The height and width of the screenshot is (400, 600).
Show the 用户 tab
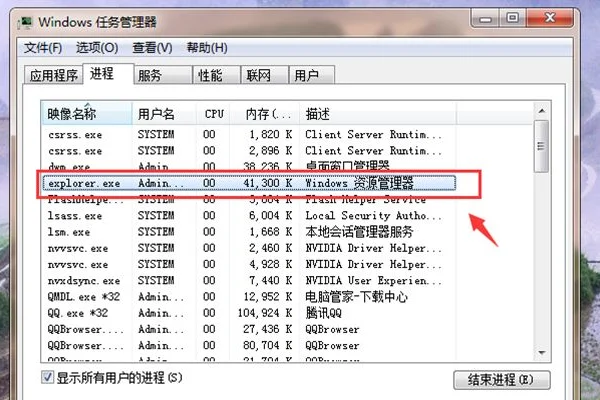click(x=312, y=75)
